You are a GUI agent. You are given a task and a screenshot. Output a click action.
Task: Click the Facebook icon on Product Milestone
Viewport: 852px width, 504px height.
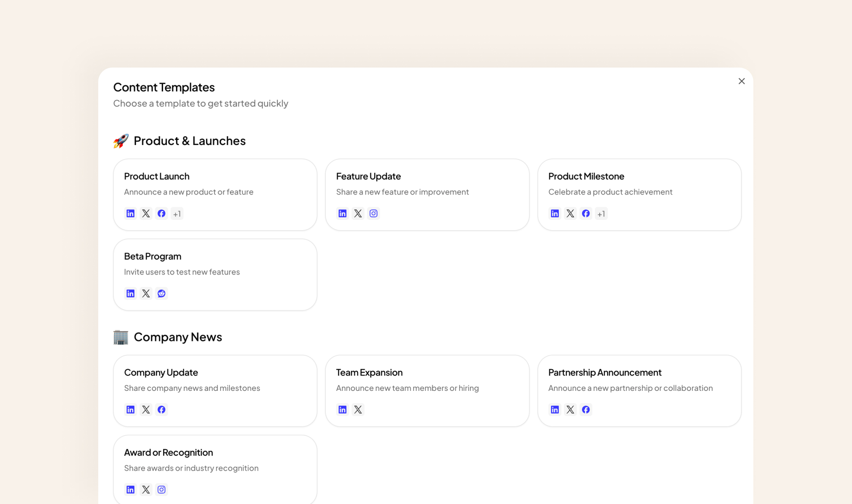coord(586,213)
